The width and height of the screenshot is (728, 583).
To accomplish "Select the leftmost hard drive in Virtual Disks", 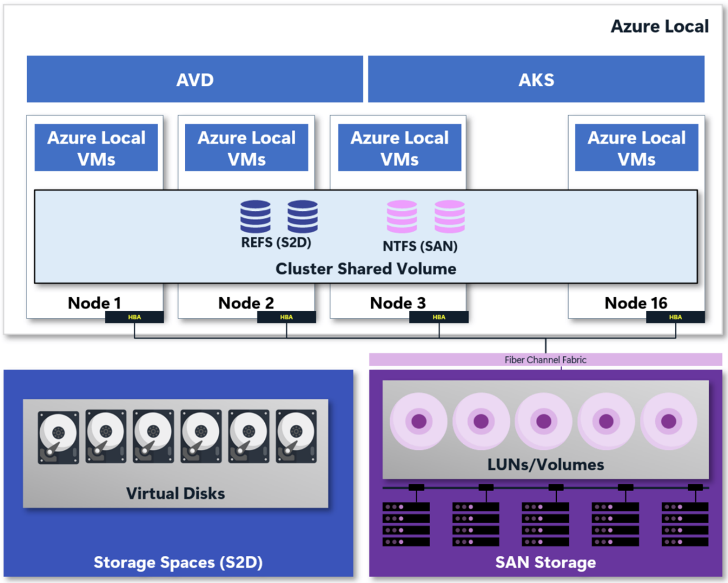I will [x=58, y=437].
